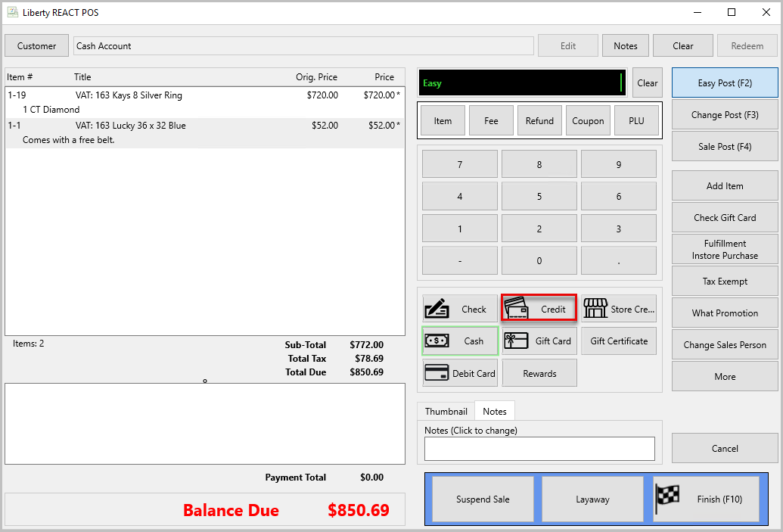Tap keypad number 3
The width and height of the screenshot is (783, 532).
coord(619,229)
